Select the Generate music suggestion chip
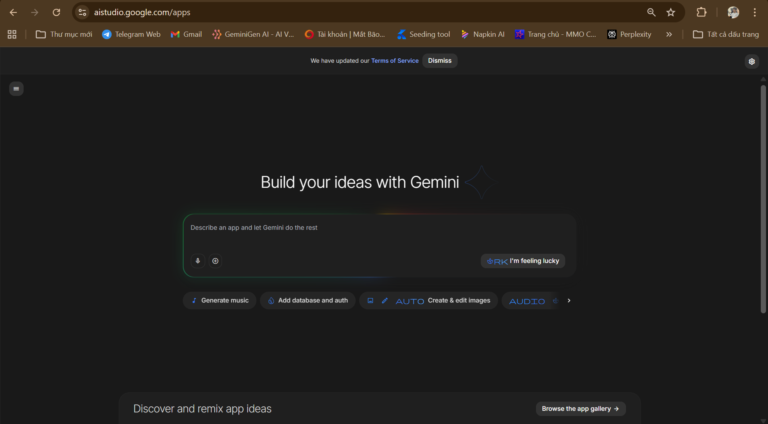This screenshot has width=768, height=424. click(x=219, y=301)
